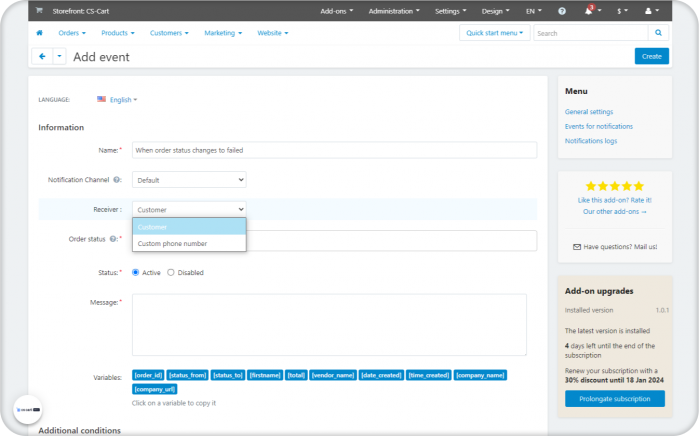Click the US flag language icon
The height and width of the screenshot is (436, 700).
pos(101,99)
